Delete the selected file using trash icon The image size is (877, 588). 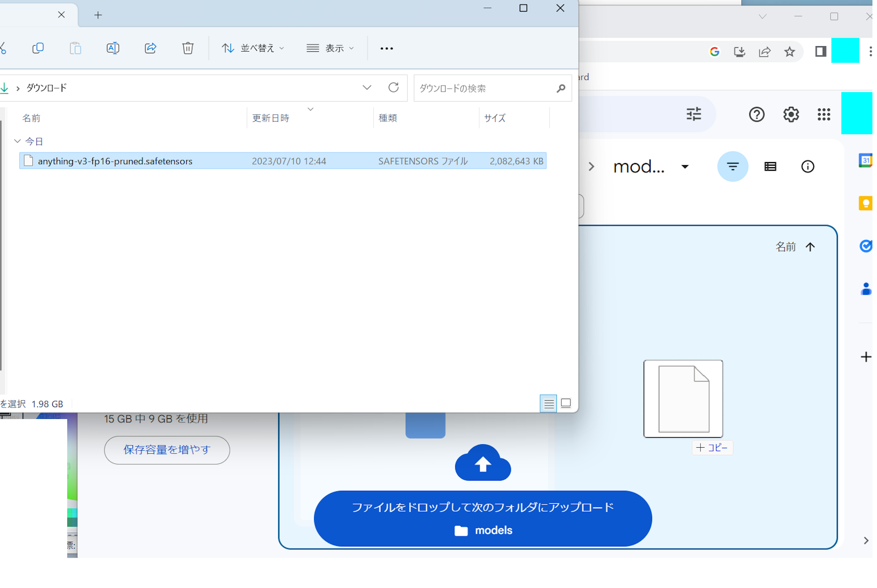(x=188, y=48)
